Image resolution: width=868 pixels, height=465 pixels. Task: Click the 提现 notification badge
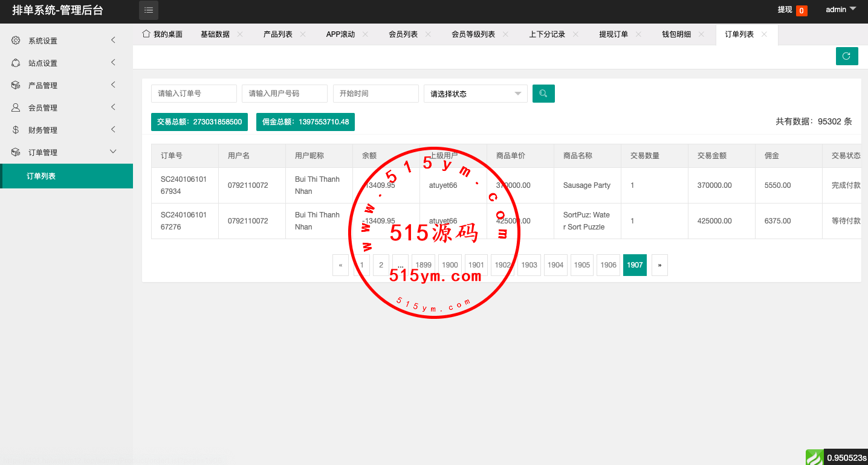click(x=801, y=10)
